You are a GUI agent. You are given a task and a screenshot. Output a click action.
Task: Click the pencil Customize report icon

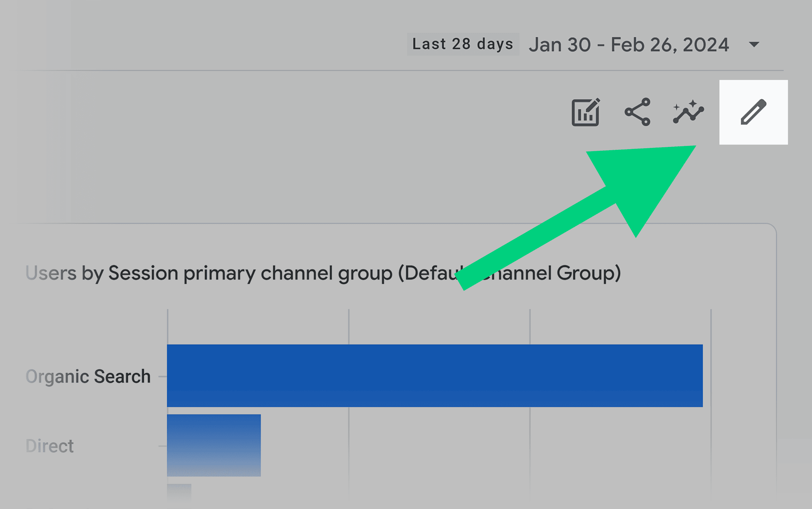(754, 112)
